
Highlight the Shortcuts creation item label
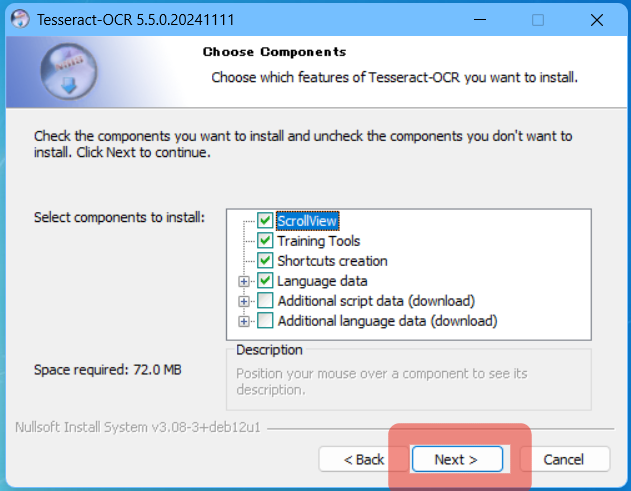pos(332,261)
